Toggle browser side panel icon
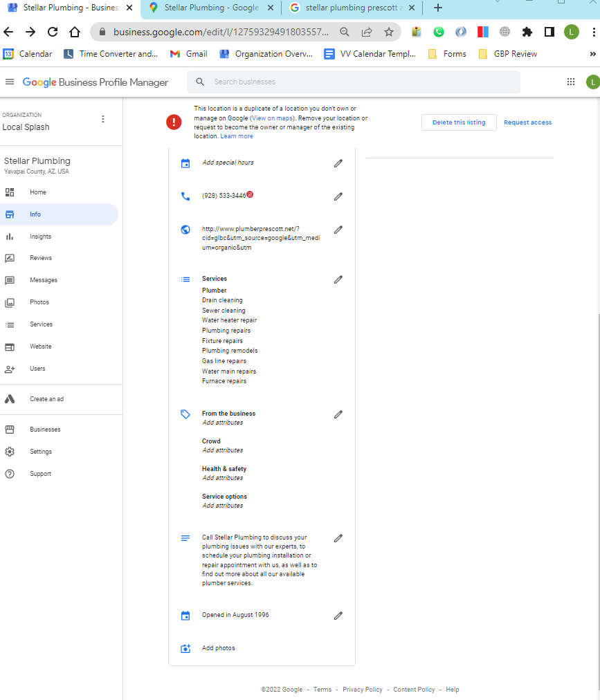The image size is (600, 700). pos(549,32)
